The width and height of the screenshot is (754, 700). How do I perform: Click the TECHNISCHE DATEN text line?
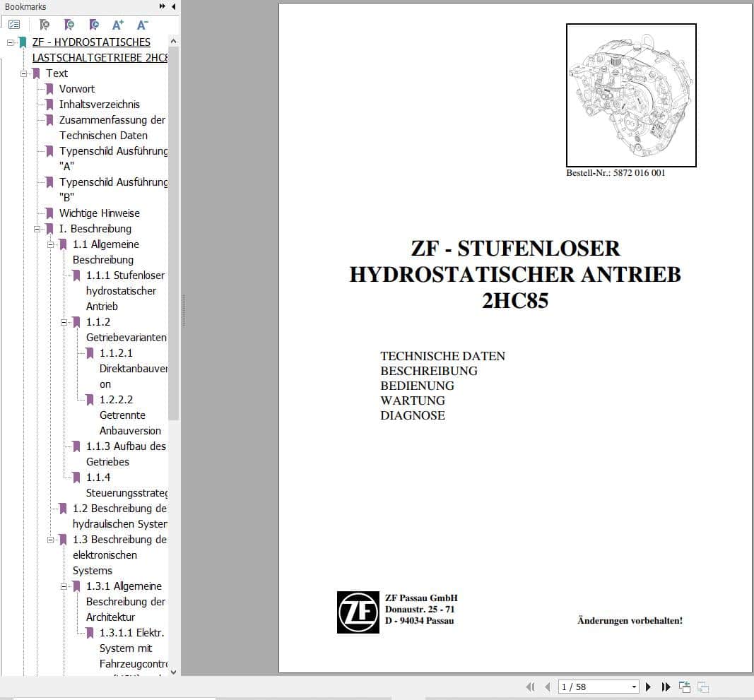click(x=442, y=356)
